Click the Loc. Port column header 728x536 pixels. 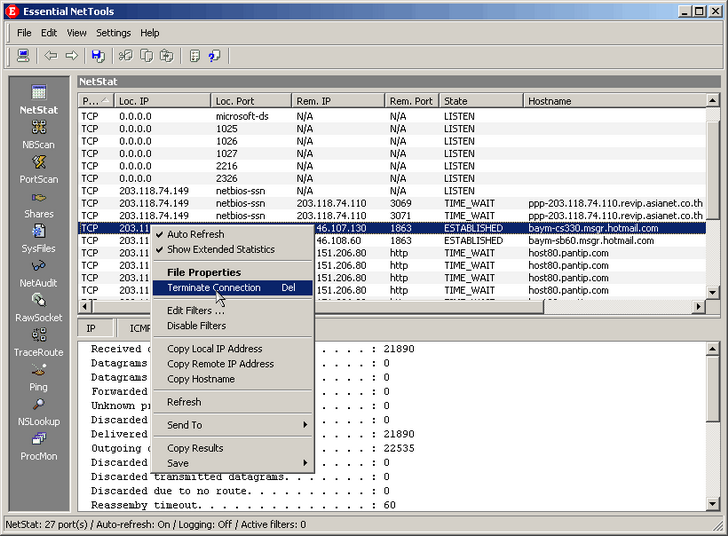coord(251,101)
